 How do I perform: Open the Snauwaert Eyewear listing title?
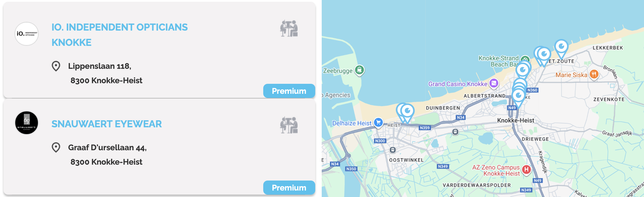(107, 124)
